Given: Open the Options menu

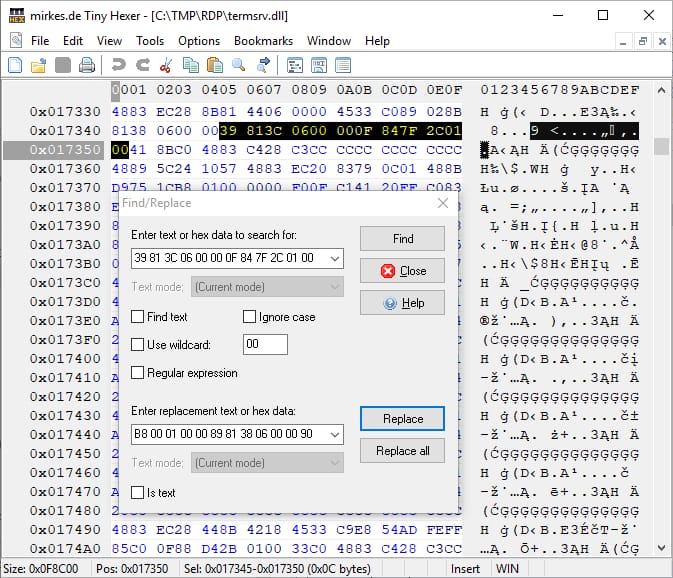Looking at the screenshot, I should point(199,41).
